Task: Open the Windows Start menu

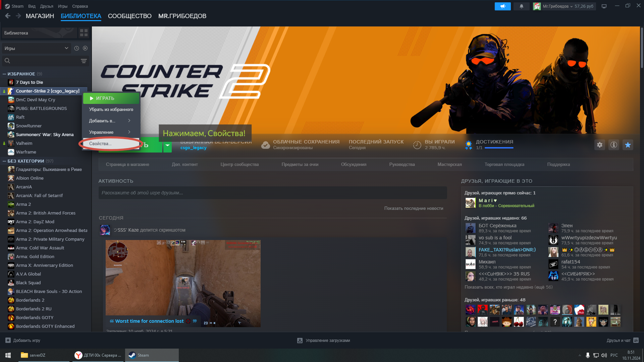Action: 8,355
